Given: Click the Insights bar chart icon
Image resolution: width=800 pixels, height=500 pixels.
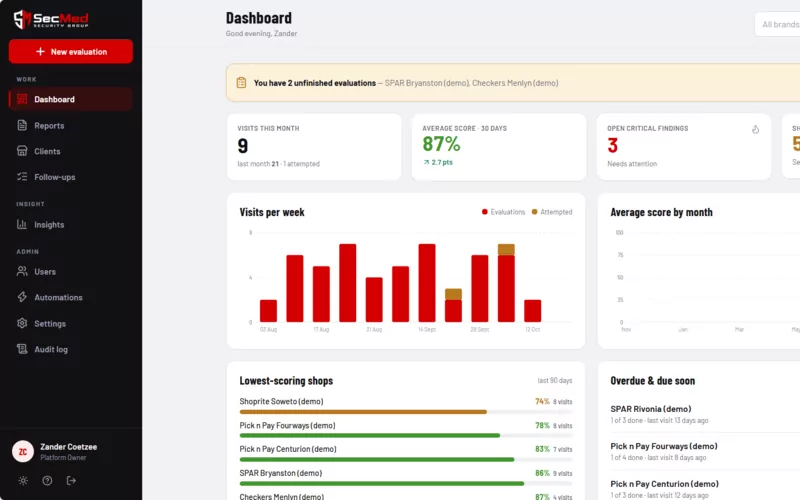Looking at the screenshot, I should (x=22, y=224).
